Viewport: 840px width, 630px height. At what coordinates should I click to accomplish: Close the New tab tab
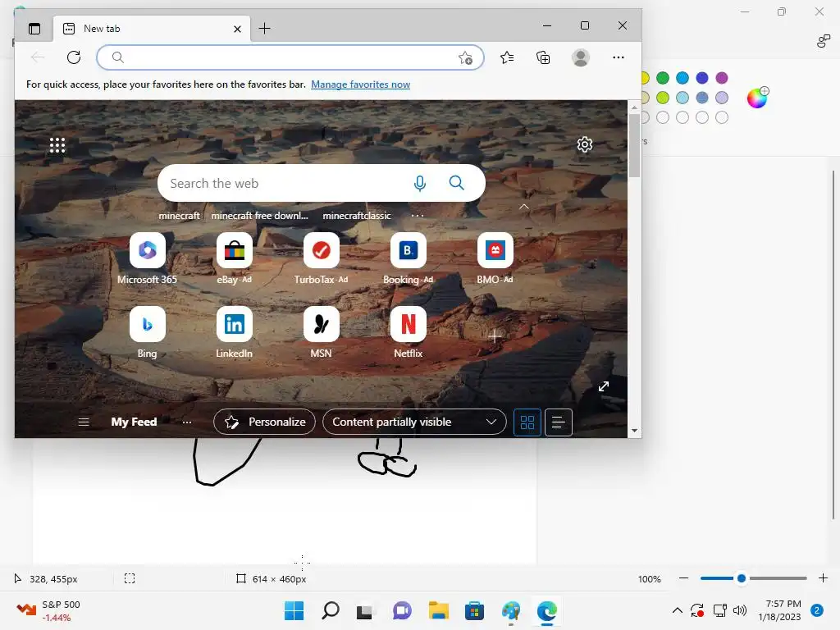tap(237, 29)
